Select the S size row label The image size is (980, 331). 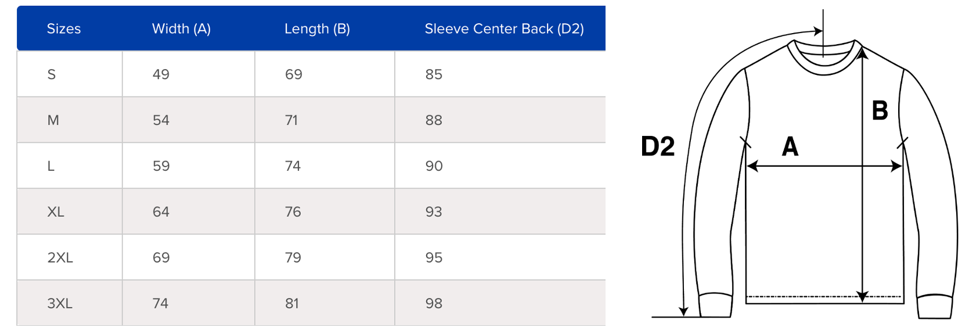pos(52,74)
